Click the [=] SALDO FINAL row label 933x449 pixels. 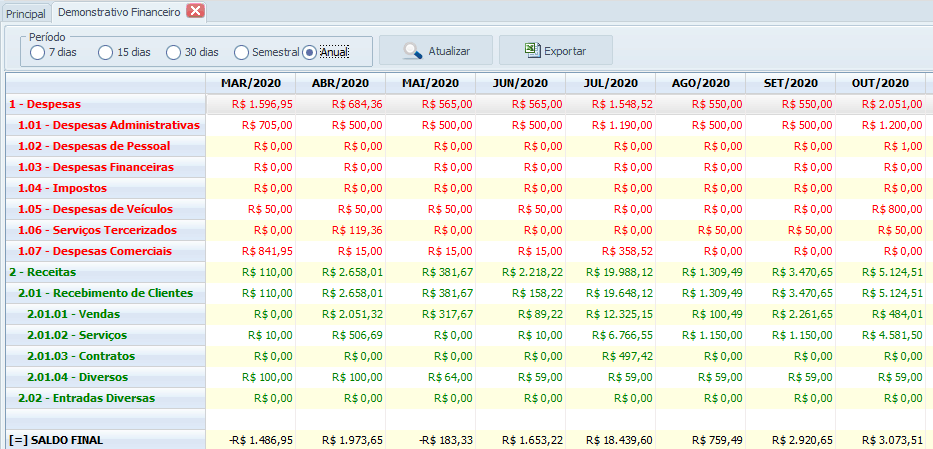coord(57,440)
